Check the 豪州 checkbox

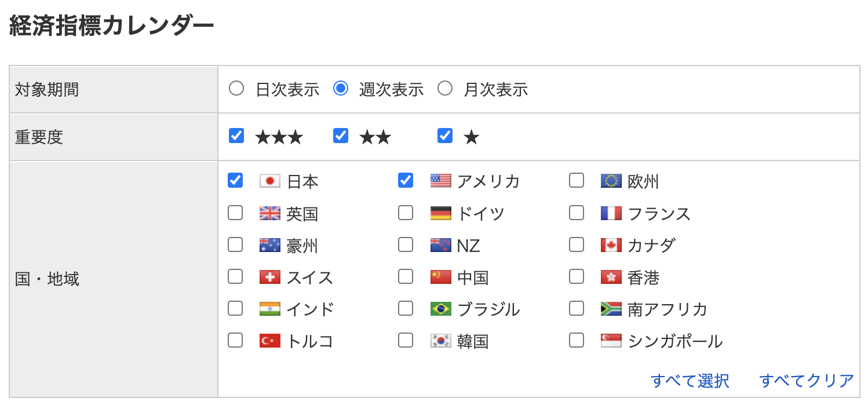235,245
